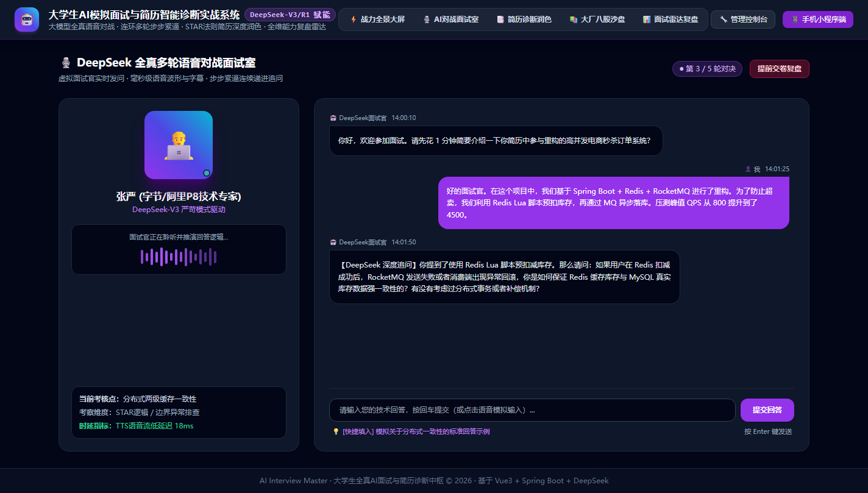This screenshot has height=493, width=868.
Task: Click 当前考核点 分布式两级缓存一致性 line
Action: pos(138,399)
